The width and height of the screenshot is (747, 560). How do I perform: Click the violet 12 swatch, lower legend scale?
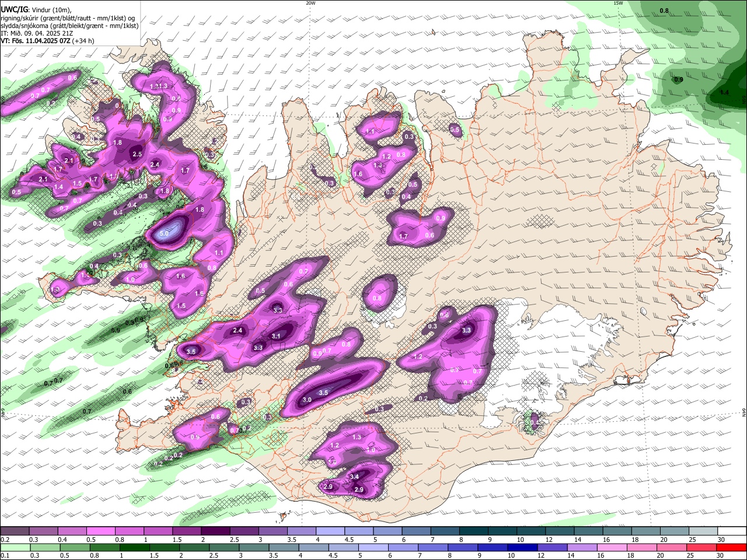[551, 547]
